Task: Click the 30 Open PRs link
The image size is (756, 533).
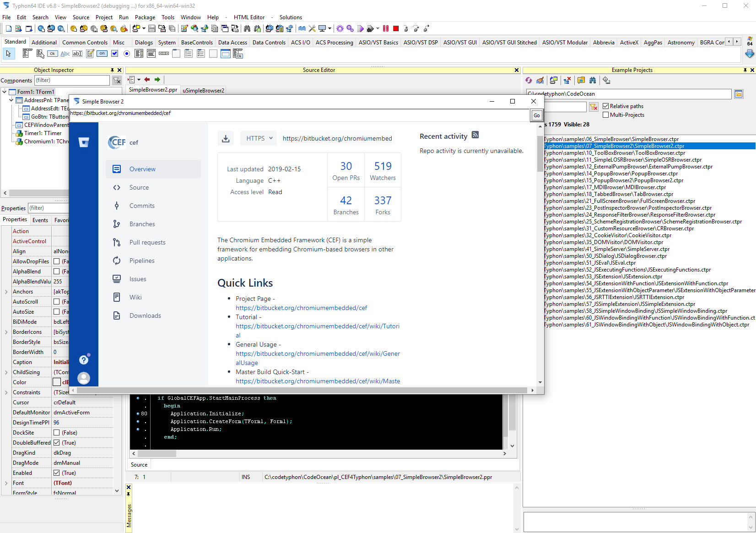Action: 346,170
